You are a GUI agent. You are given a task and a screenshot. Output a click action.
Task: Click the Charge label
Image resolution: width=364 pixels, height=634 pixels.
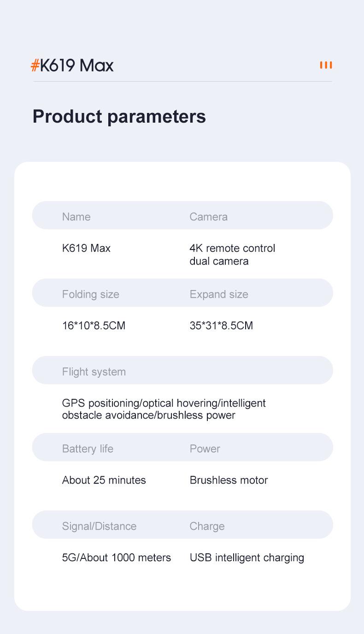point(207,526)
